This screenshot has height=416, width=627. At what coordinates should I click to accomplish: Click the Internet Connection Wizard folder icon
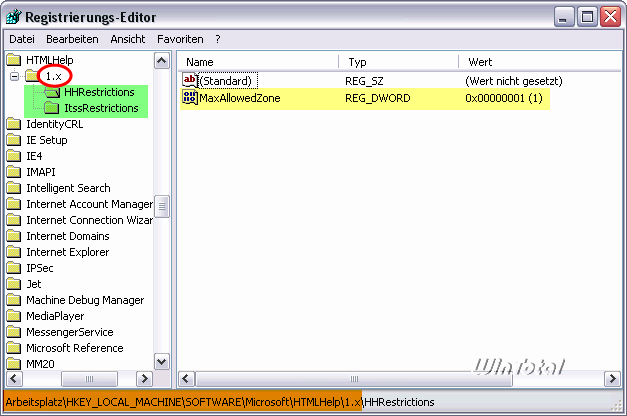click(x=14, y=220)
